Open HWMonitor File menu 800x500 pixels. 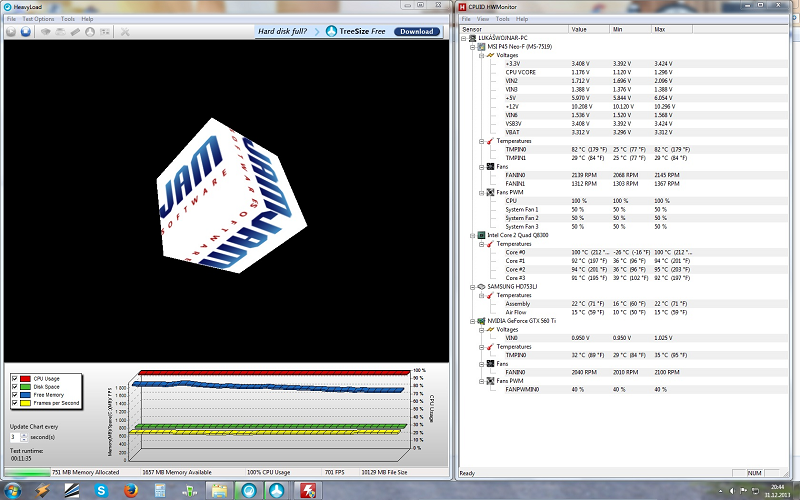coord(466,19)
